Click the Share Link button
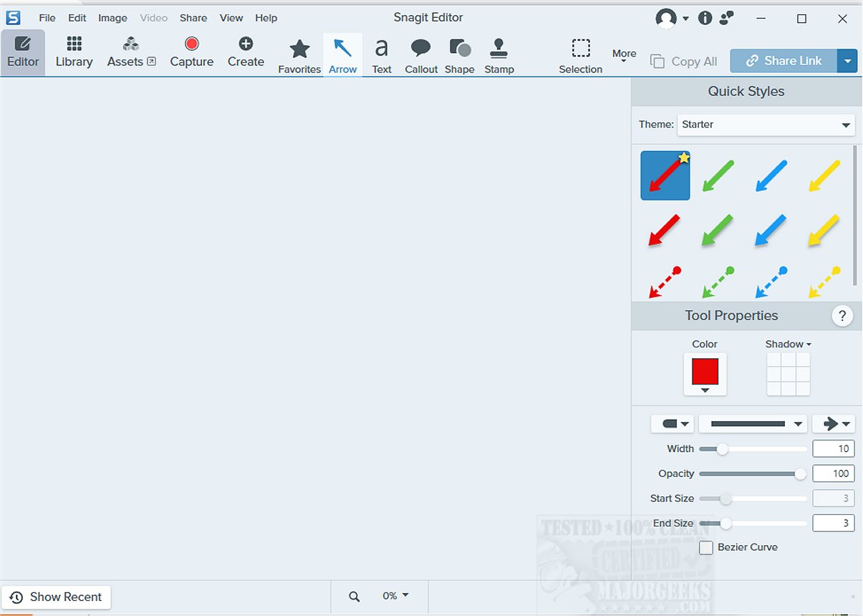863x616 pixels. pyautogui.click(x=784, y=61)
